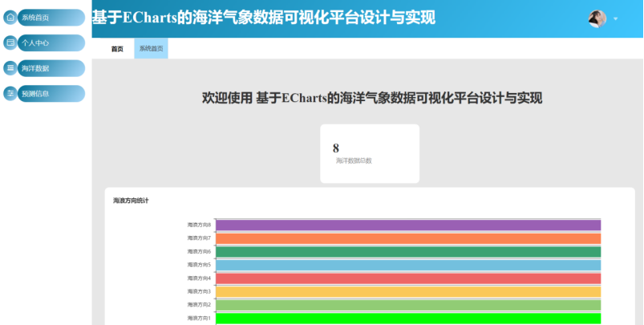Click the bright green 海浪方向1 bar
The width and height of the screenshot is (644, 325).
coord(408,319)
